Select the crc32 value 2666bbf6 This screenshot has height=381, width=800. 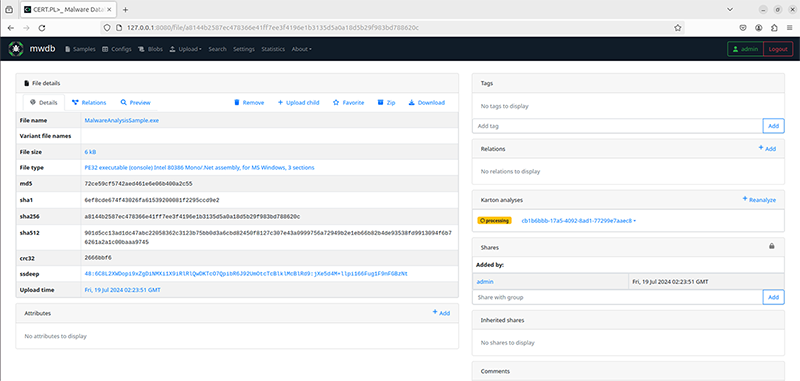pyautogui.click(x=98, y=258)
